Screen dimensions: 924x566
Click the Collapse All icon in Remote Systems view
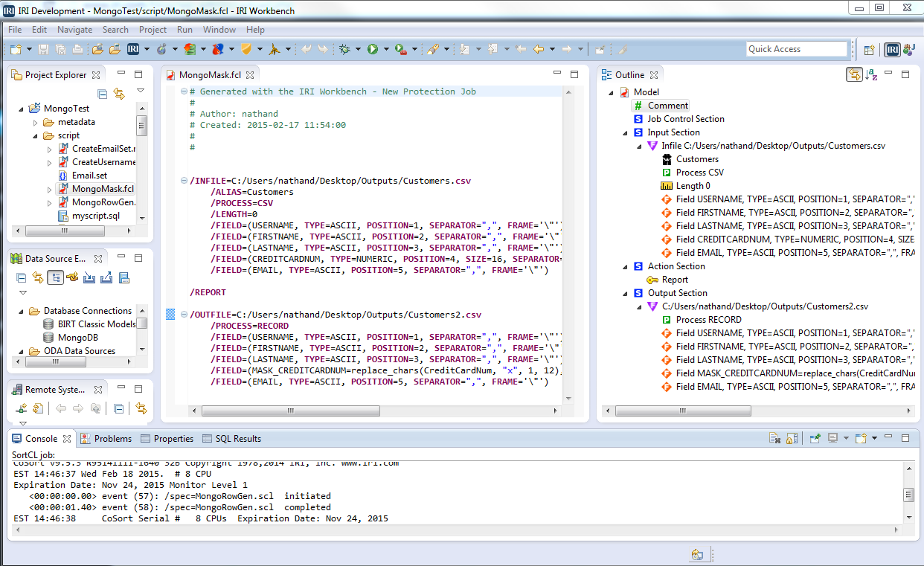(x=118, y=408)
